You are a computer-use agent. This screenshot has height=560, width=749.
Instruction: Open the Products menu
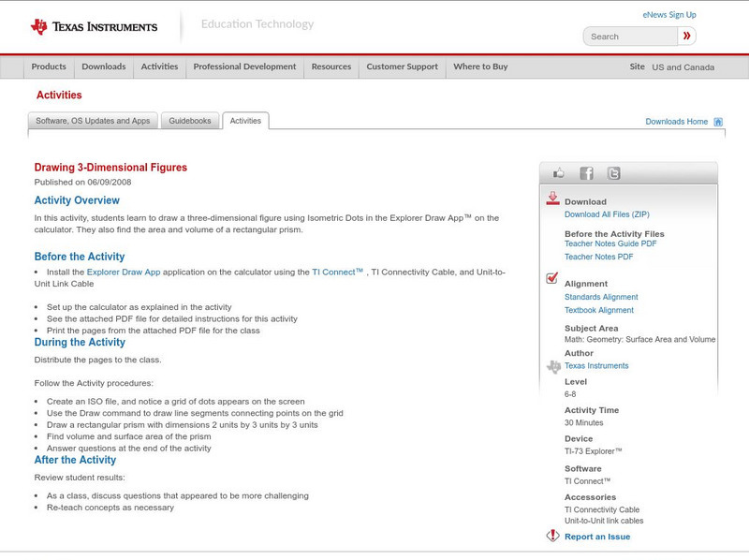(x=49, y=67)
